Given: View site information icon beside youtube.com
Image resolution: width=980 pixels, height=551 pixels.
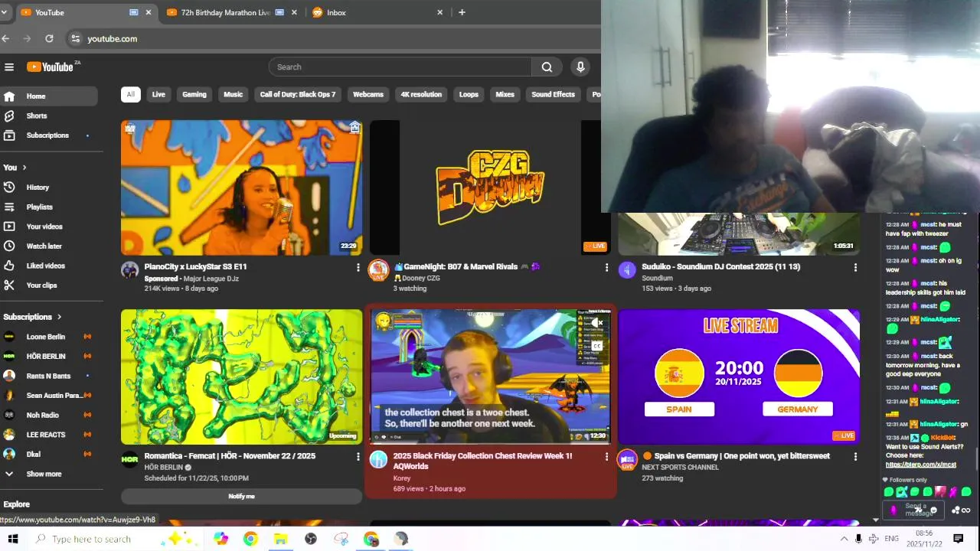Looking at the screenshot, I should tap(75, 38).
